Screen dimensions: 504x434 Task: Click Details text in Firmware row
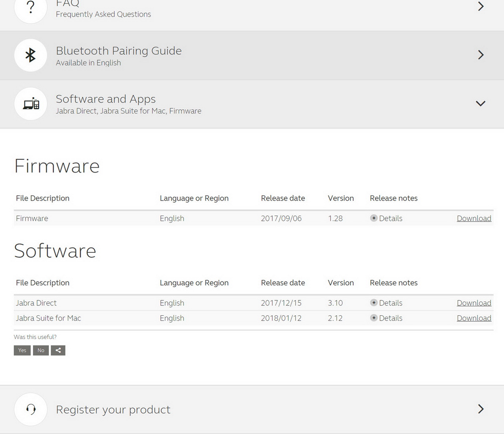391,218
